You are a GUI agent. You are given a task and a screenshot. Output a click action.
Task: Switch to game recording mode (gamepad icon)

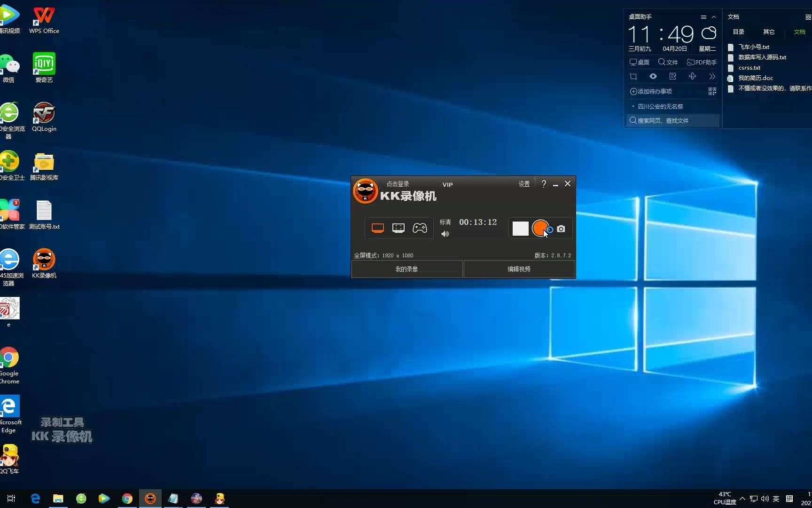coord(420,228)
